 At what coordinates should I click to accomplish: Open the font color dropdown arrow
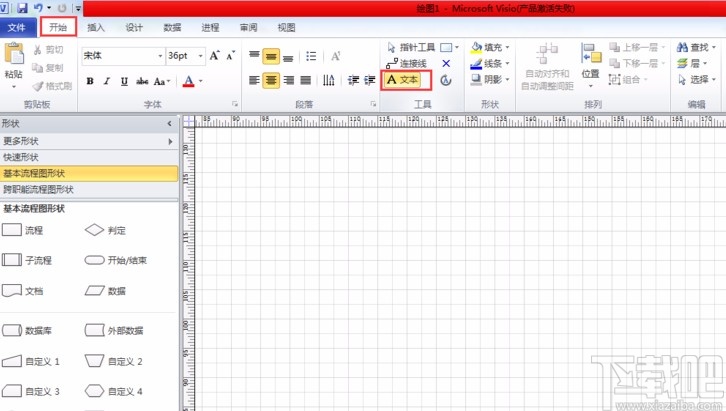coord(200,81)
